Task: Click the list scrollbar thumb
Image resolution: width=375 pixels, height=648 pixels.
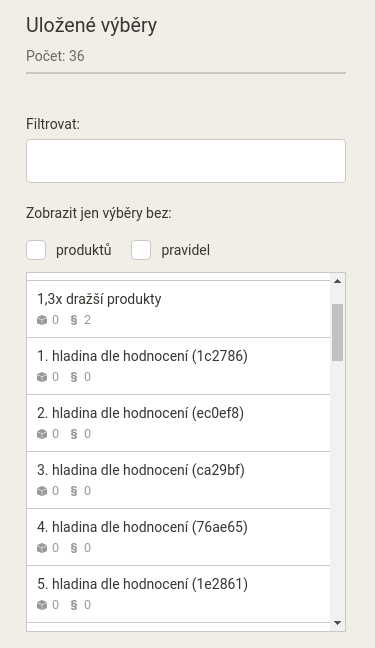Action: pos(337,332)
